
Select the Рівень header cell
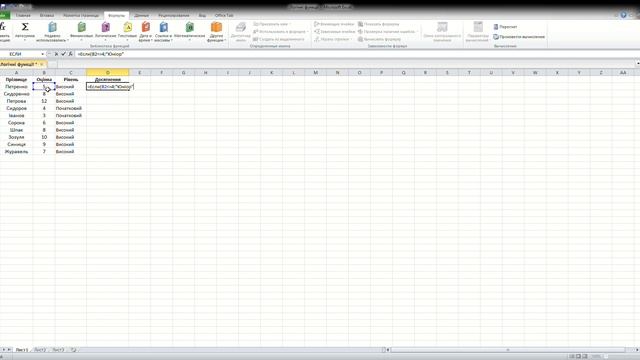coord(71,80)
